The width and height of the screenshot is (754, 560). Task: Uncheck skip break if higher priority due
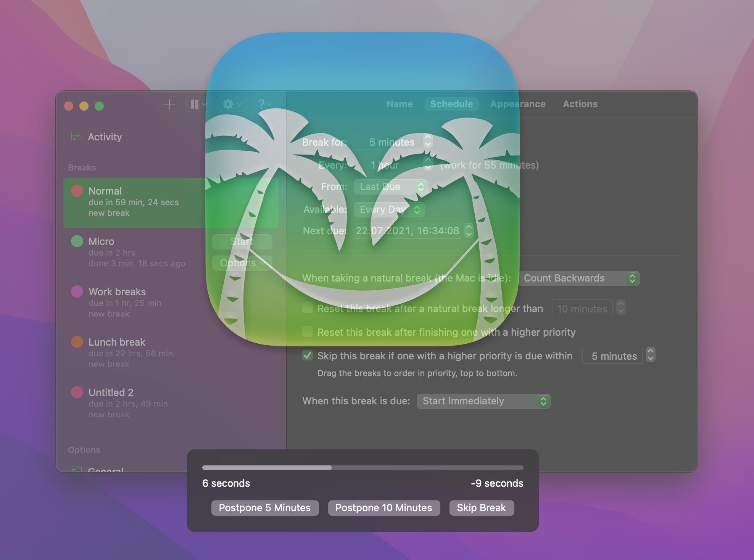click(x=307, y=355)
